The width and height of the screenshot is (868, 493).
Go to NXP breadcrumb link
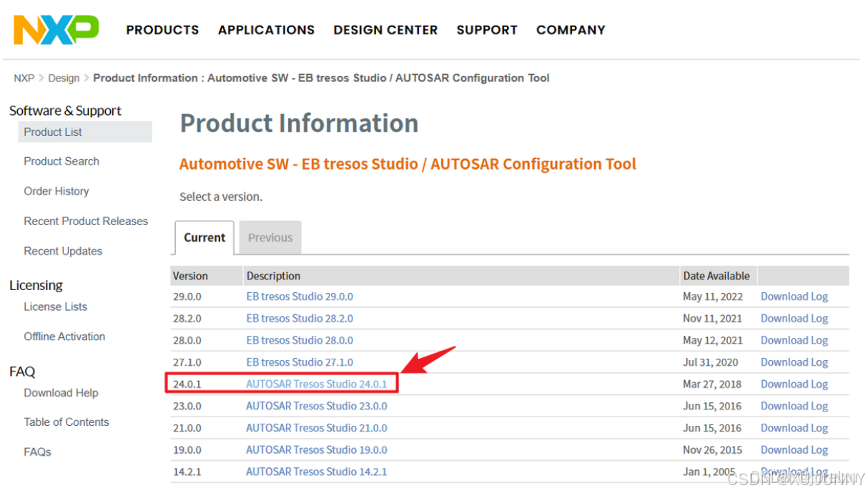(24, 78)
